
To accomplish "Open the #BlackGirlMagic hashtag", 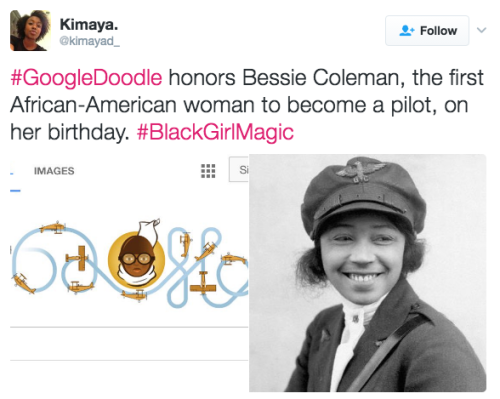I will (x=215, y=132).
